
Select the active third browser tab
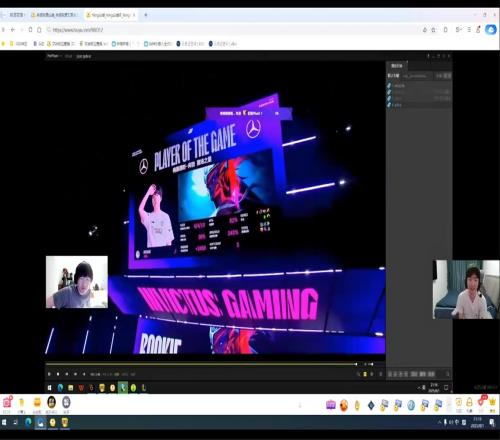[111, 15]
